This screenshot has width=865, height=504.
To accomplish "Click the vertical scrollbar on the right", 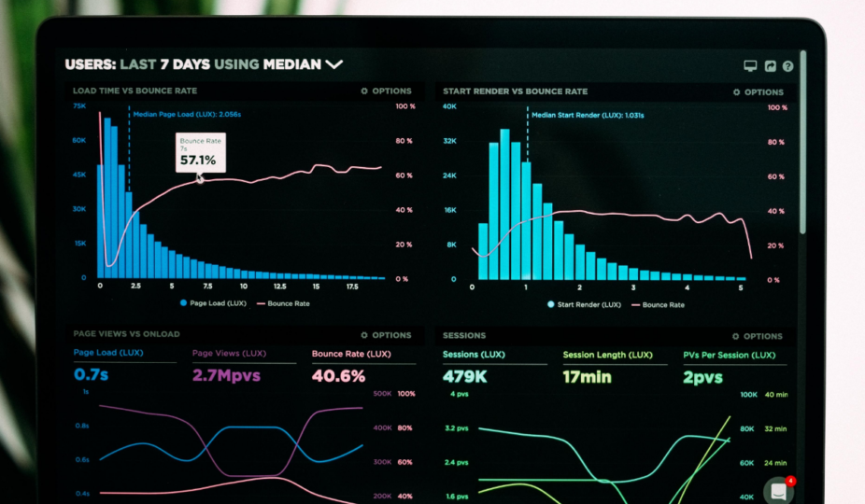I will [x=803, y=140].
